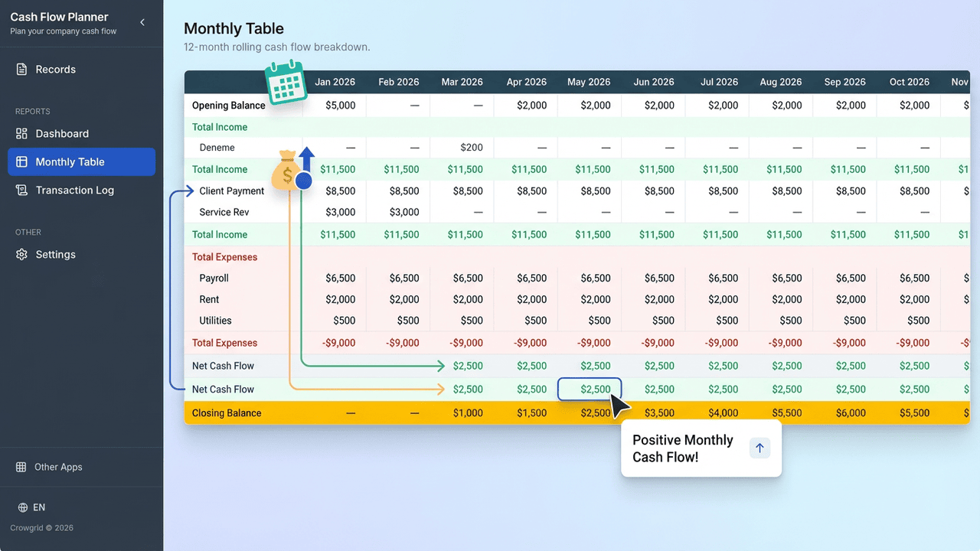Viewport: 980px width, 551px height.
Task: Click the $4,000 closing balance in Jul 2026
Action: 723,413
